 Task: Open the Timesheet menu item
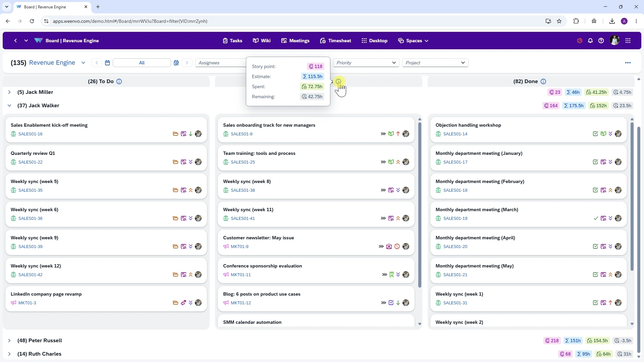[x=336, y=41]
